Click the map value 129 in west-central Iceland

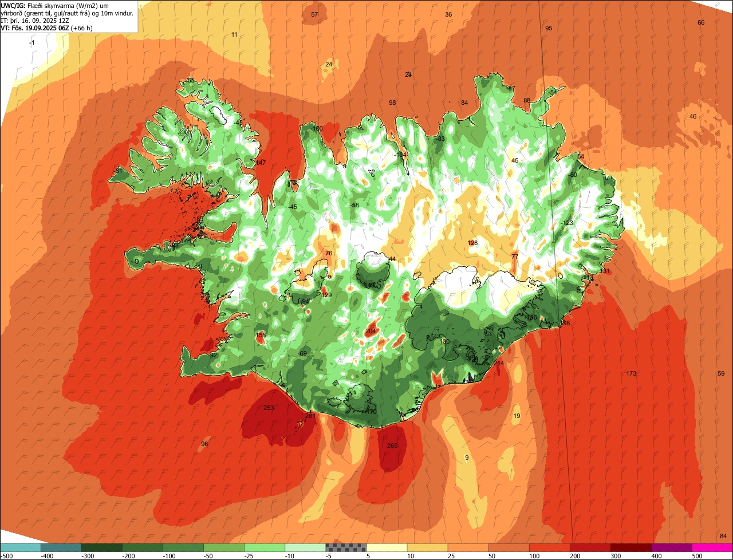coord(326,295)
